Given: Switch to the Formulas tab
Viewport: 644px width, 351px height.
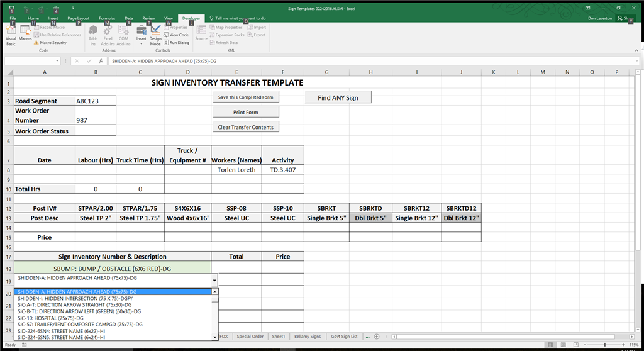Looking at the screenshot, I should [107, 18].
